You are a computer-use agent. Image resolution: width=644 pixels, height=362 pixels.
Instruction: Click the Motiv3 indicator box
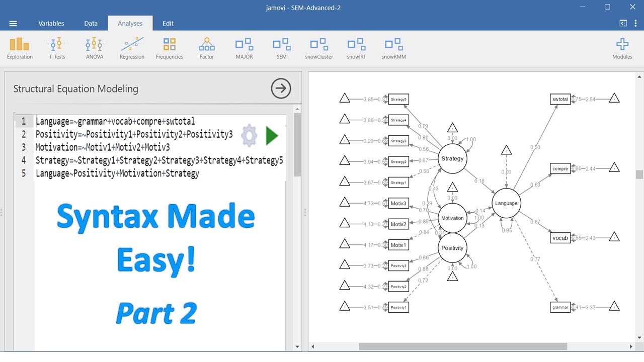398,203
